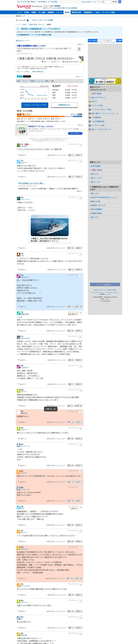Open the options dropdown on post 74
The image size is (138, 644).
[x=81, y=254]
